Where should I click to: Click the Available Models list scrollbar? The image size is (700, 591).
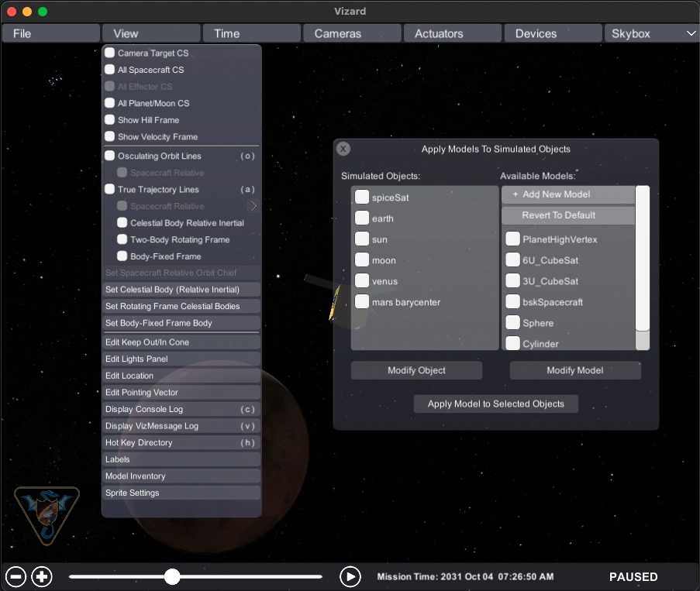coord(642,256)
